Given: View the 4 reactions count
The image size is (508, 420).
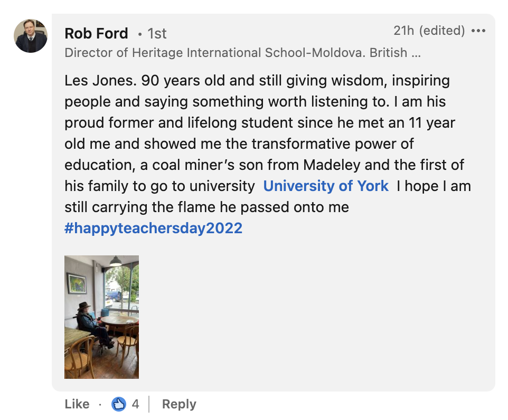Looking at the screenshot, I should pos(136,404).
